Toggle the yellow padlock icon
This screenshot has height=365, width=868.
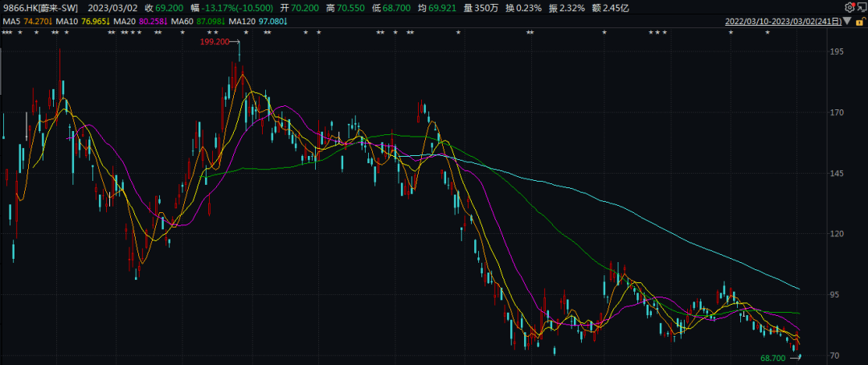(860, 22)
